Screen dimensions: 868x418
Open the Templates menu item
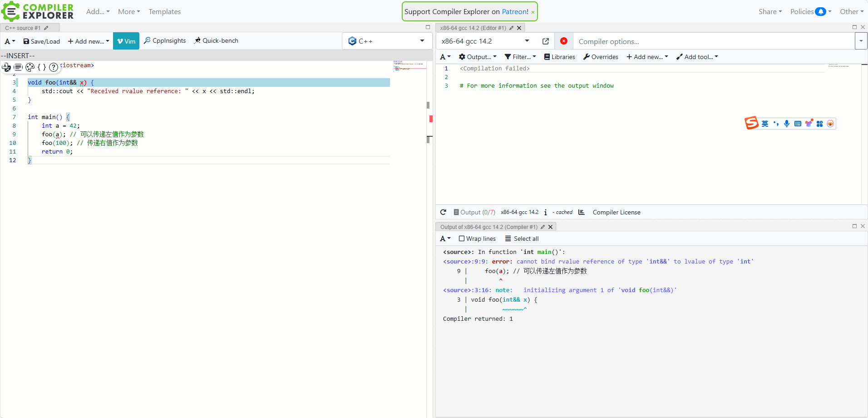click(164, 12)
